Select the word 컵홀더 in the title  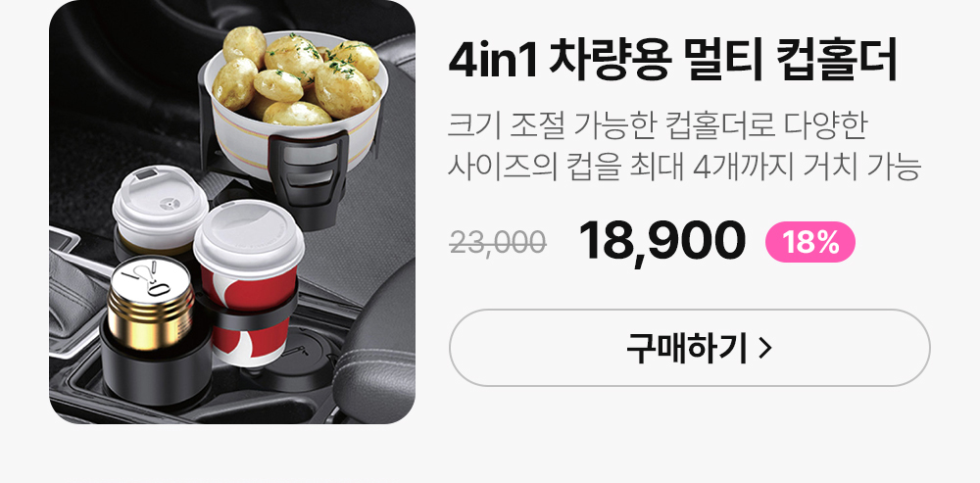tap(836, 60)
